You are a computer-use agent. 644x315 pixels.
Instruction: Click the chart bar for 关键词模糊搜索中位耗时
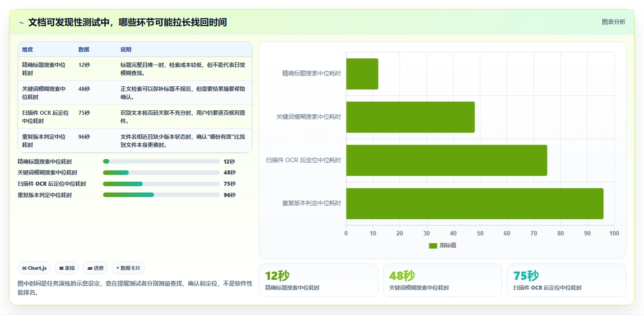(x=410, y=117)
